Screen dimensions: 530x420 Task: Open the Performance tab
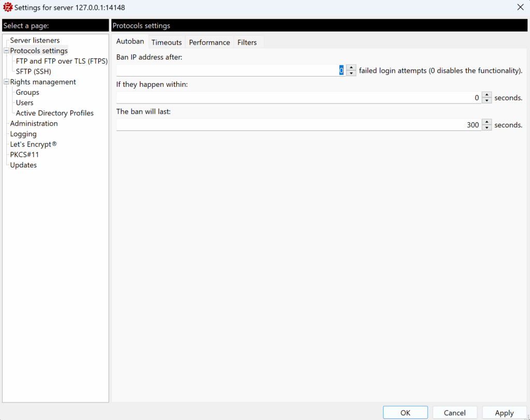(x=209, y=42)
